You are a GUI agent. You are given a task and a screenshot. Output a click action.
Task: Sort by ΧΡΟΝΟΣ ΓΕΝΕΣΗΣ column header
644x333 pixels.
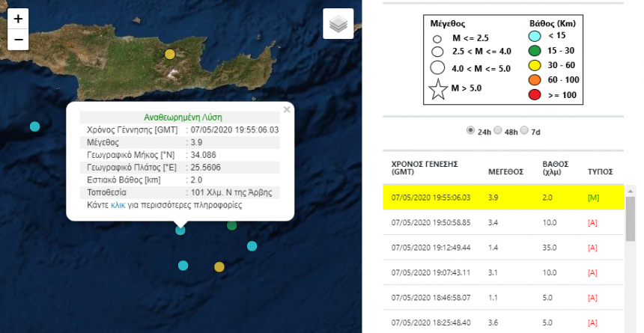424,167
